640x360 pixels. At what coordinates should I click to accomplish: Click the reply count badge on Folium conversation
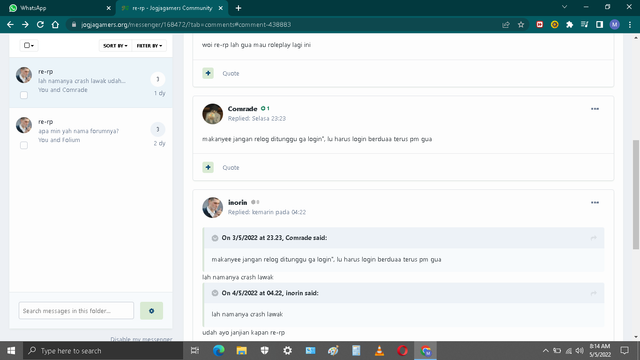click(158, 129)
